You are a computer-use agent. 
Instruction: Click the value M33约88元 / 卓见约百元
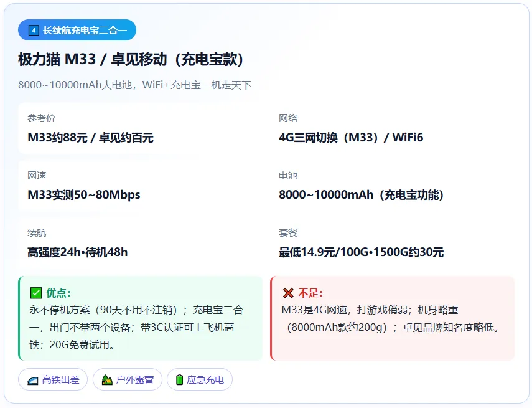point(91,138)
